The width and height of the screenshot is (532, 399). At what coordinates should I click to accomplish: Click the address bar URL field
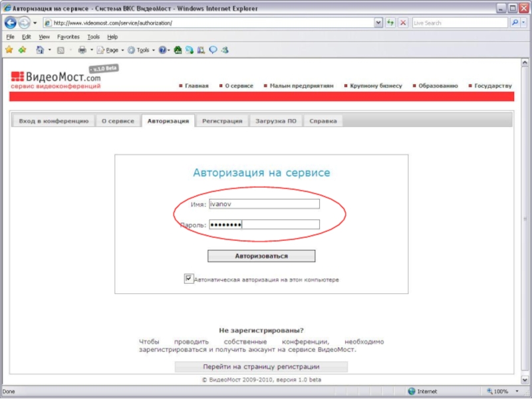pyautogui.click(x=209, y=23)
